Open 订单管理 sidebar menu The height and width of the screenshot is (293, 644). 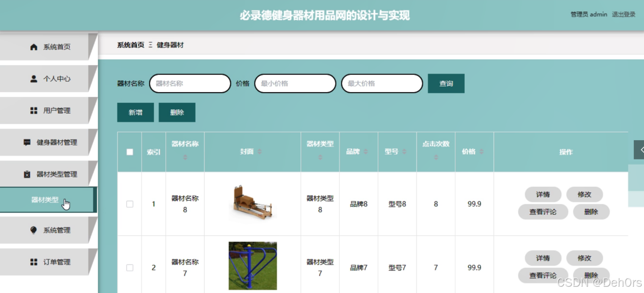point(49,262)
